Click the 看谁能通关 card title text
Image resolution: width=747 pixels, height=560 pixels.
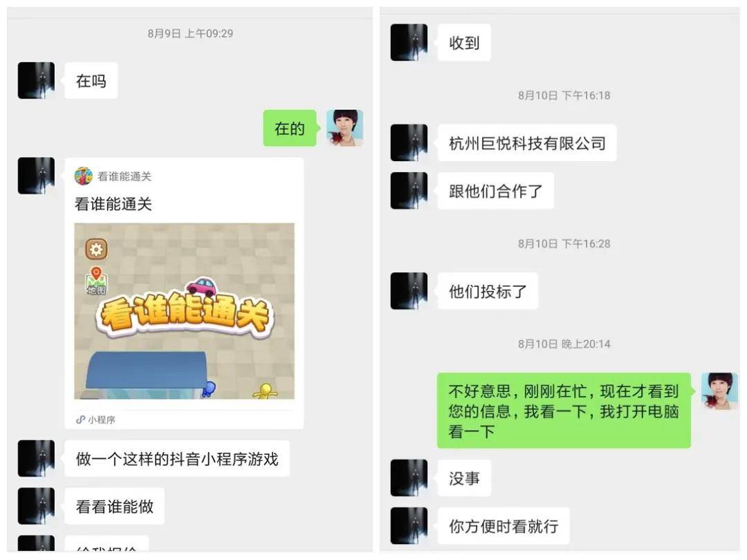coord(113,204)
